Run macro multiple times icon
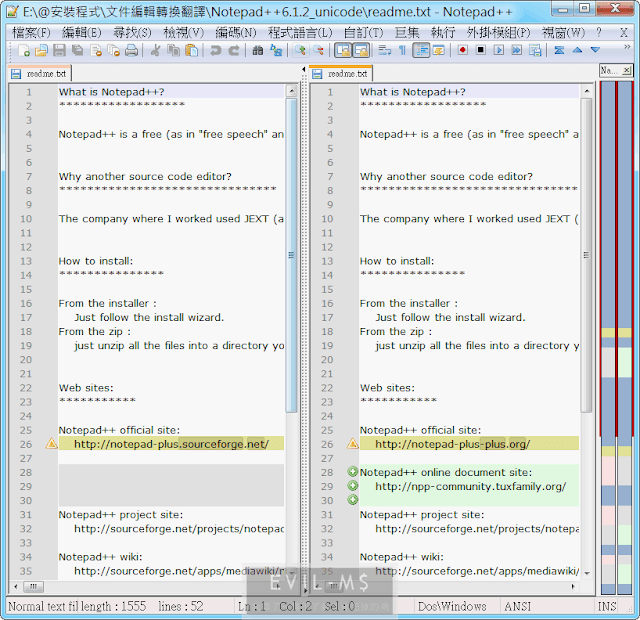Viewport: 640px width, 620px height. [517, 50]
